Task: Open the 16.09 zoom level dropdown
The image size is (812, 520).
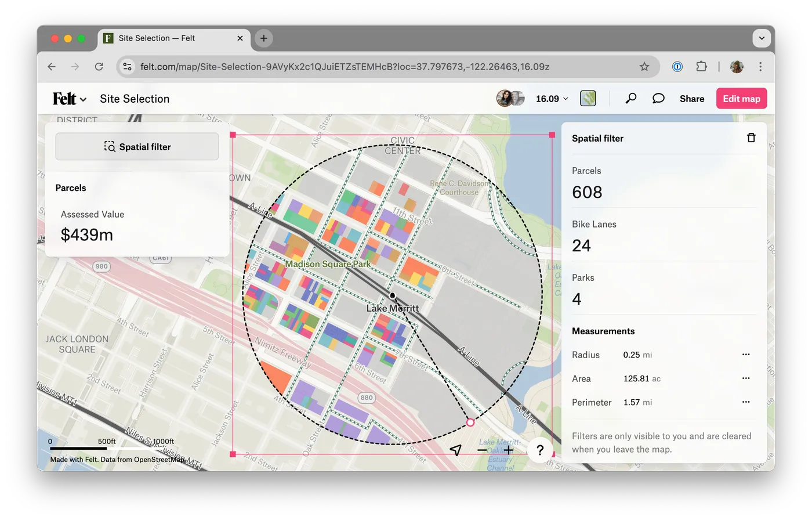Action: point(552,99)
